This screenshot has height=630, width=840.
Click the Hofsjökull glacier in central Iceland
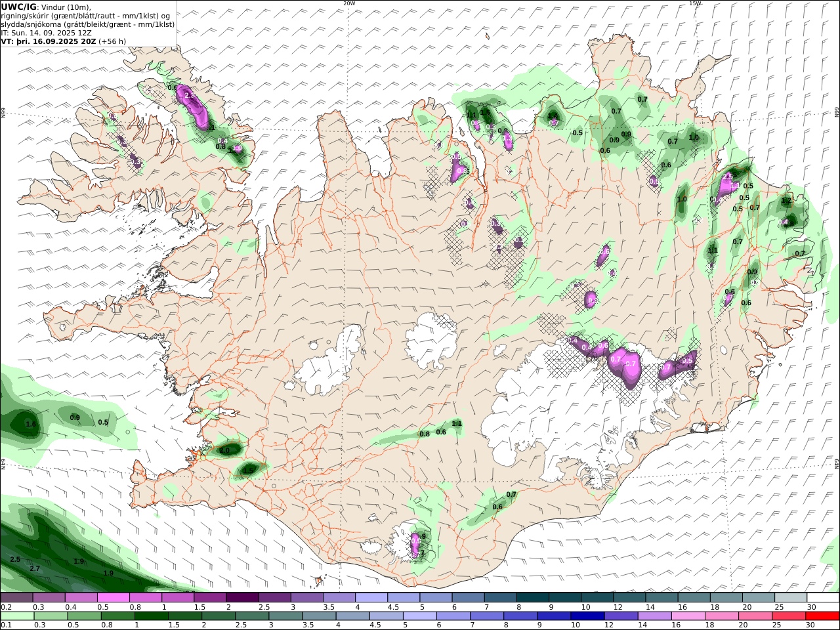(x=432, y=340)
